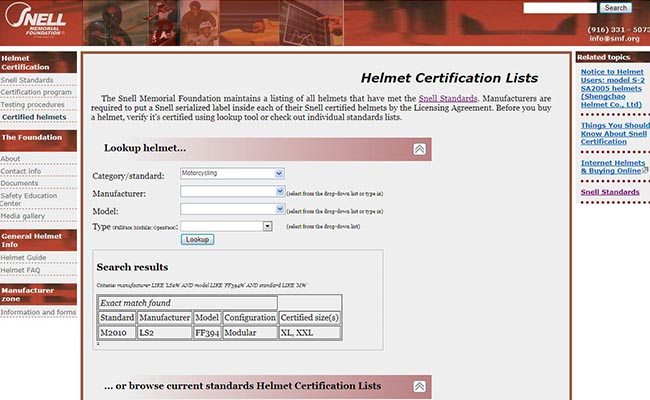Viewport: 650px width, 400px height.
Task: Select Certified helmets in sidebar
Action: [x=34, y=117]
